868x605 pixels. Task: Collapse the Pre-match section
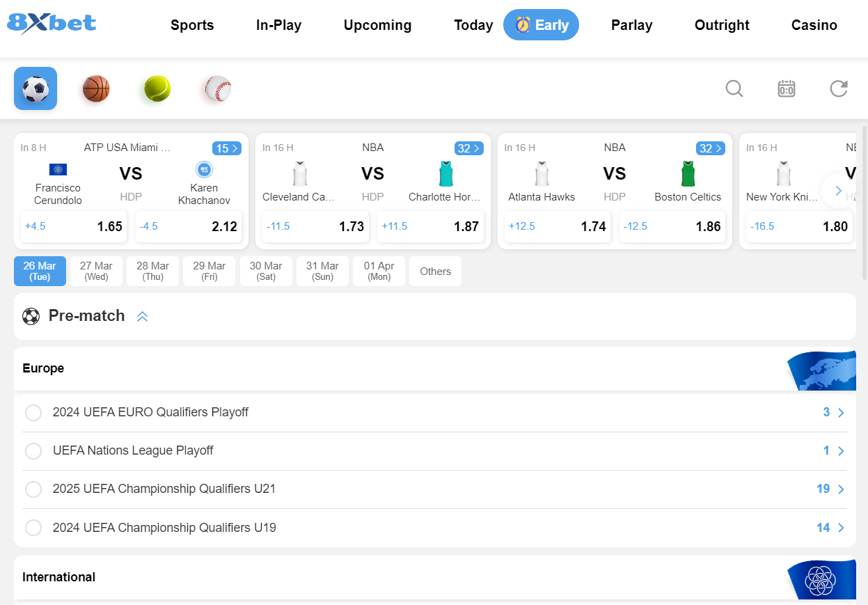(x=142, y=316)
